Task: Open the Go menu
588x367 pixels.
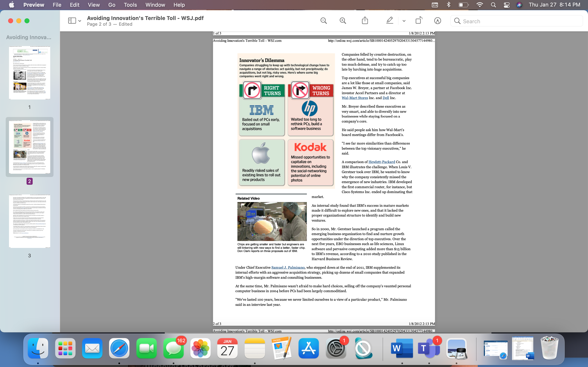Action: (111, 5)
